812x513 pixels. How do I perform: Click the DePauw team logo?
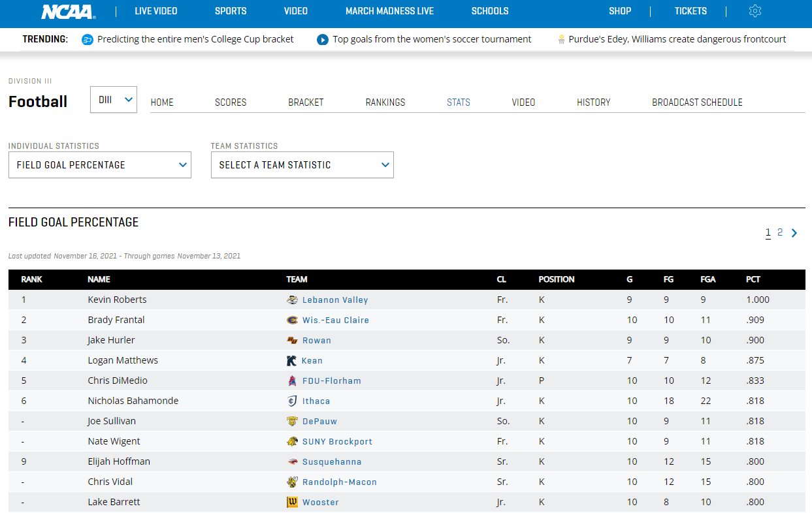293,422
